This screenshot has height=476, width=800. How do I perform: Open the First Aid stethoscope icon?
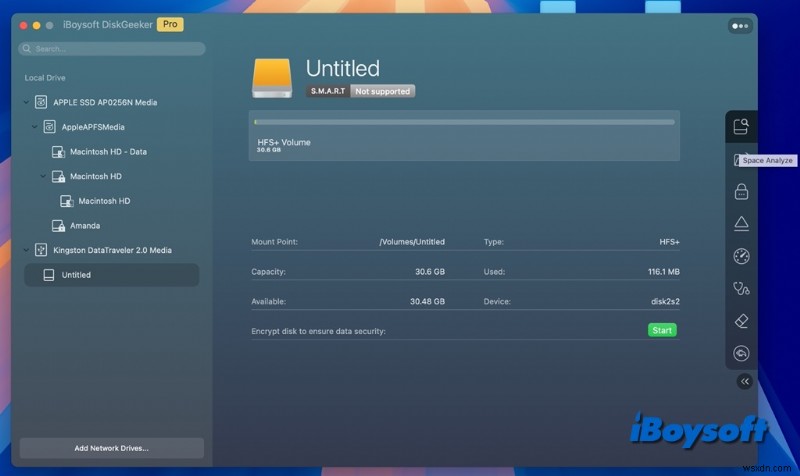[741, 289]
